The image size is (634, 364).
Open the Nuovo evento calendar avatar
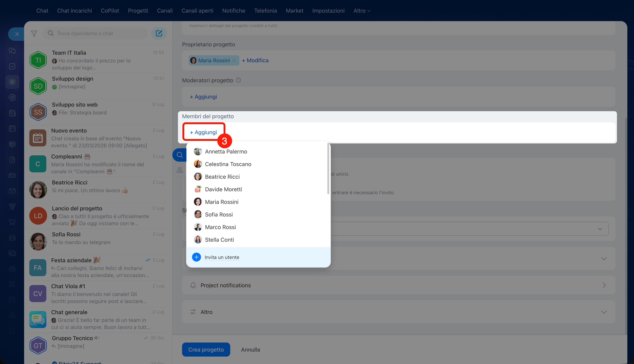[x=38, y=138]
